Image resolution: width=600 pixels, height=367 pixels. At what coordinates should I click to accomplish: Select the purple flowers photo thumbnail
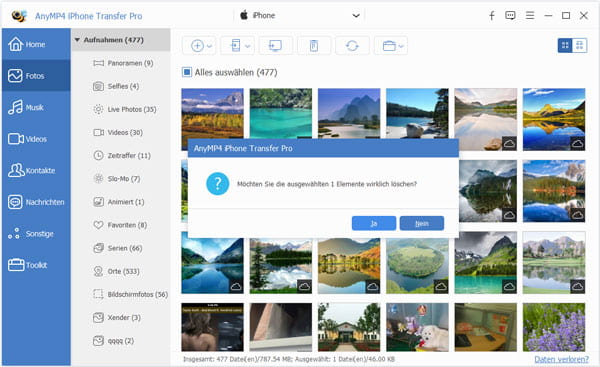(554, 327)
